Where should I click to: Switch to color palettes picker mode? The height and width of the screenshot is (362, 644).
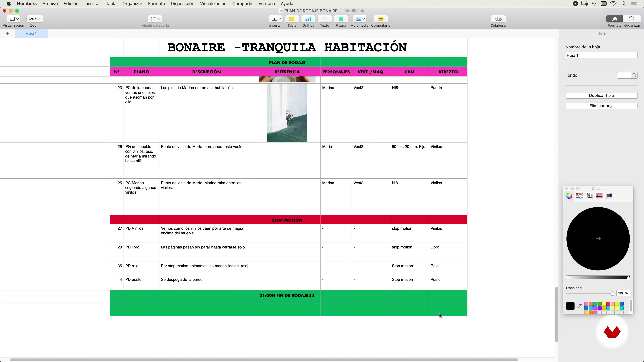click(x=589, y=196)
